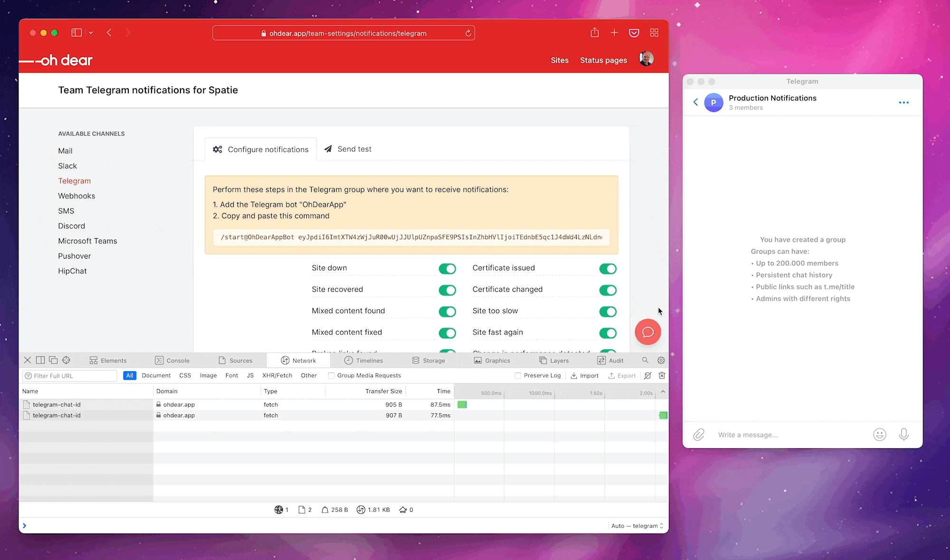Switch to the Timelines inspector tab
This screenshot has width=950, height=560.
[x=363, y=361]
